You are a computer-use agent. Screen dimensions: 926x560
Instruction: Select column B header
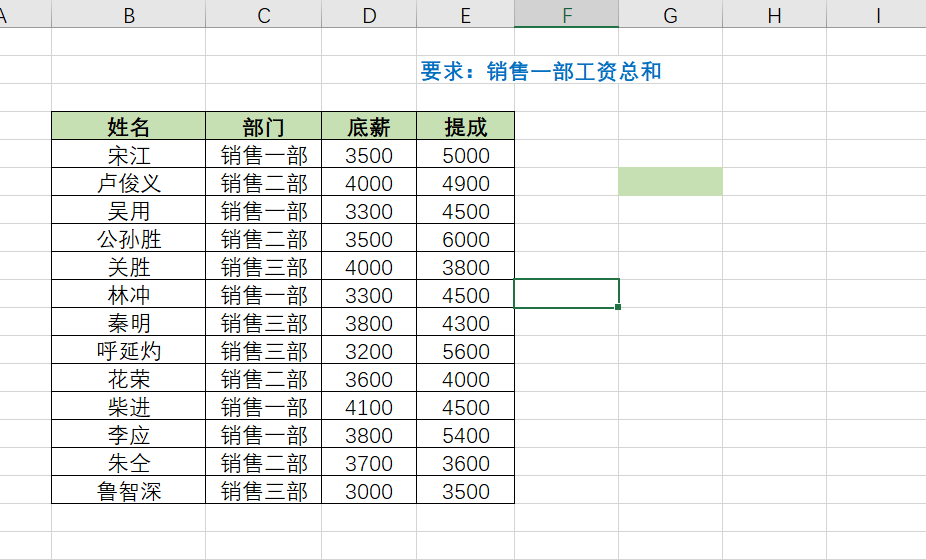[x=129, y=14]
